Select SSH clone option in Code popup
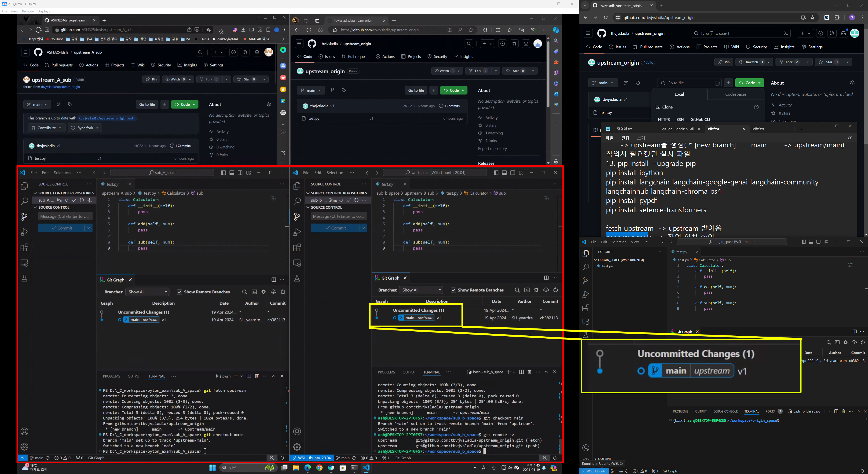868x474 pixels. coord(680,119)
